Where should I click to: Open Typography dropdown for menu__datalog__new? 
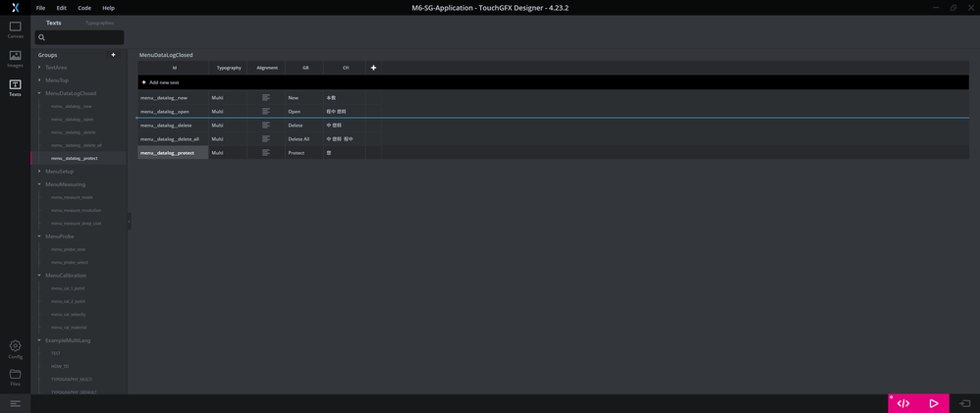point(228,97)
